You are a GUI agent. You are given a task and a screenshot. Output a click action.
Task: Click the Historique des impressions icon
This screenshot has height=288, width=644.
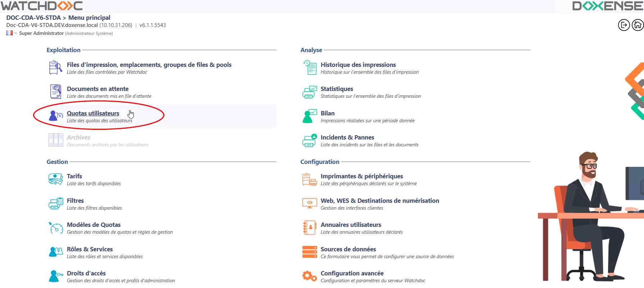coord(310,68)
